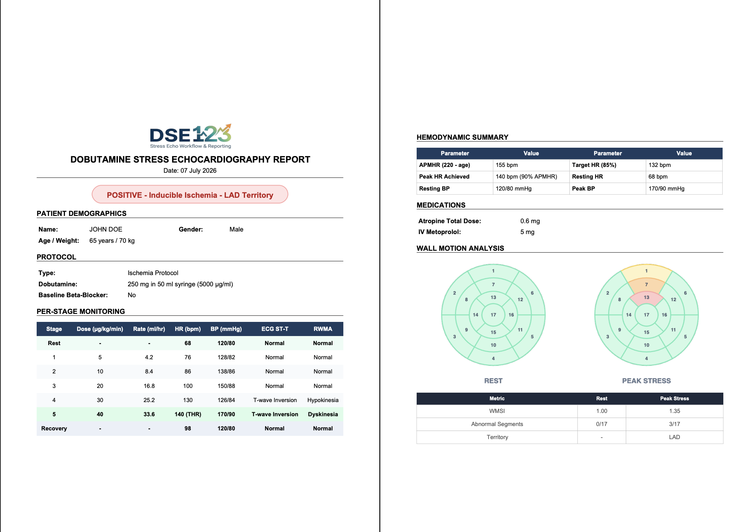This screenshot has height=532, width=756.
Task: Click the yellow segment 1 in Peak Stress plot
Action: point(646,271)
